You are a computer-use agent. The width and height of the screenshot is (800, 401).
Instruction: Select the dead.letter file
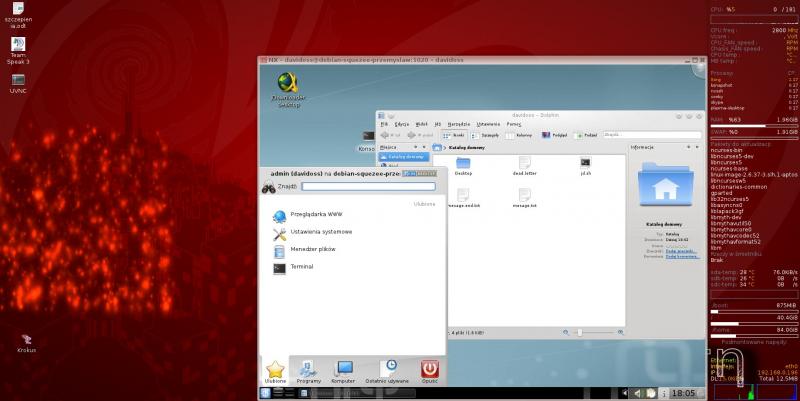click(x=525, y=167)
